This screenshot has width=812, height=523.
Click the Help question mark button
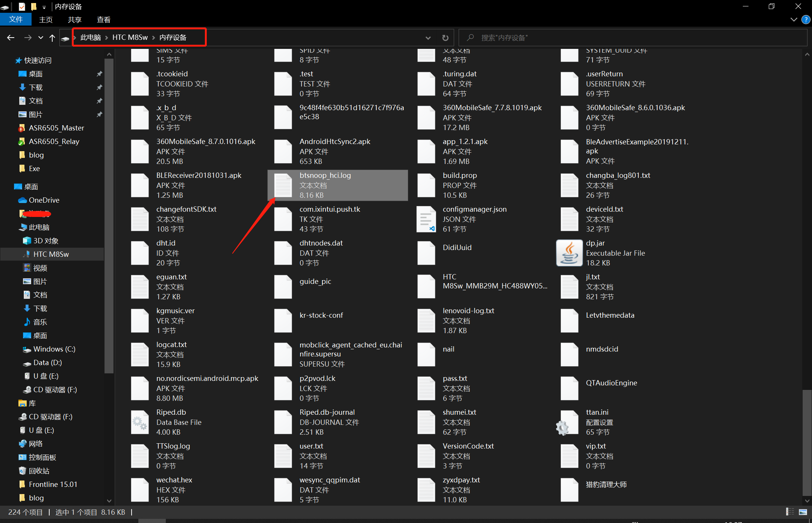coord(805,19)
